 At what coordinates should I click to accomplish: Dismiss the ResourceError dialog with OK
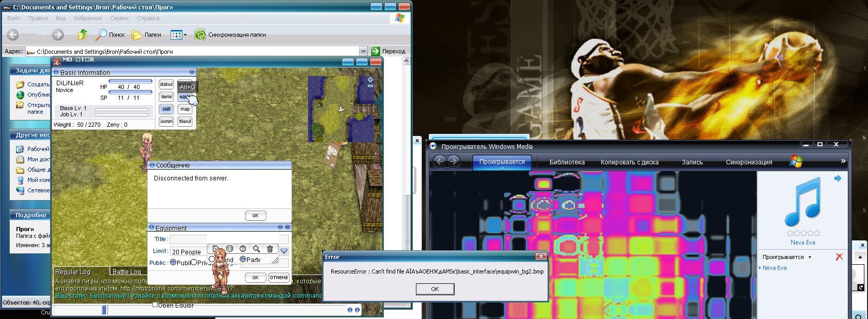click(x=435, y=289)
